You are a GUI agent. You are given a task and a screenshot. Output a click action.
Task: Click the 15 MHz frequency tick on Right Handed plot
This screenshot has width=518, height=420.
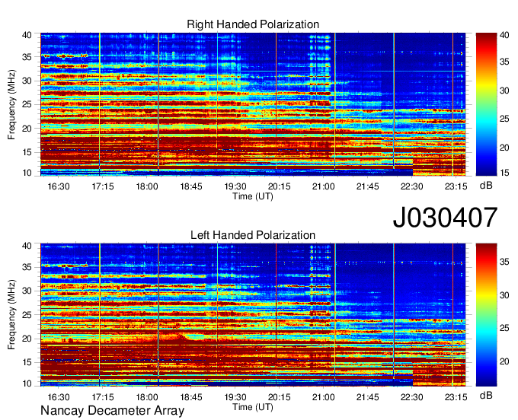pyautogui.click(x=27, y=152)
